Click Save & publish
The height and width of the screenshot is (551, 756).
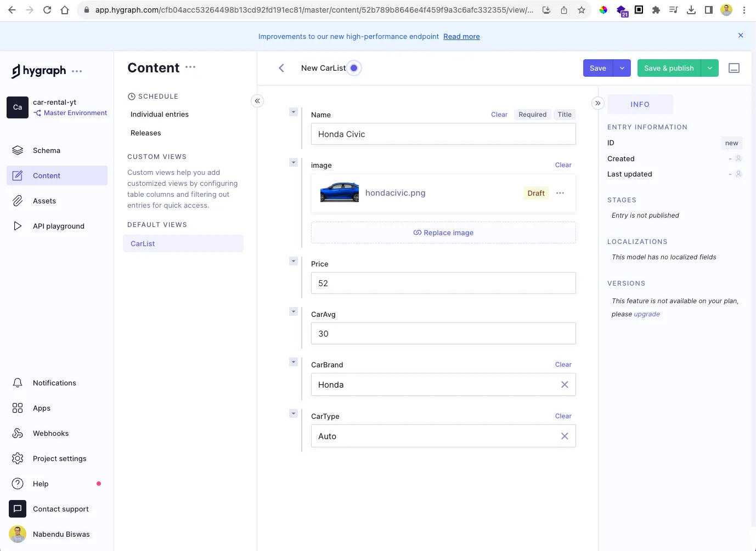[x=669, y=68]
